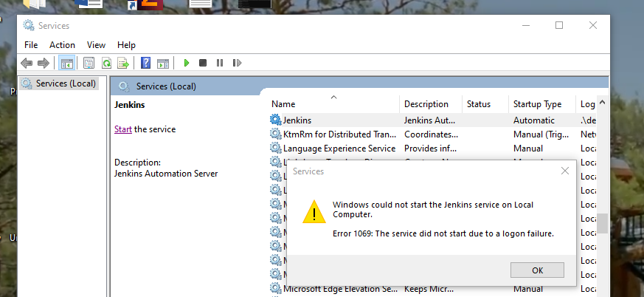The height and width of the screenshot is (297, 644).
Task: Click the Automatic startup type cell
Action: [x=534, y=120]
